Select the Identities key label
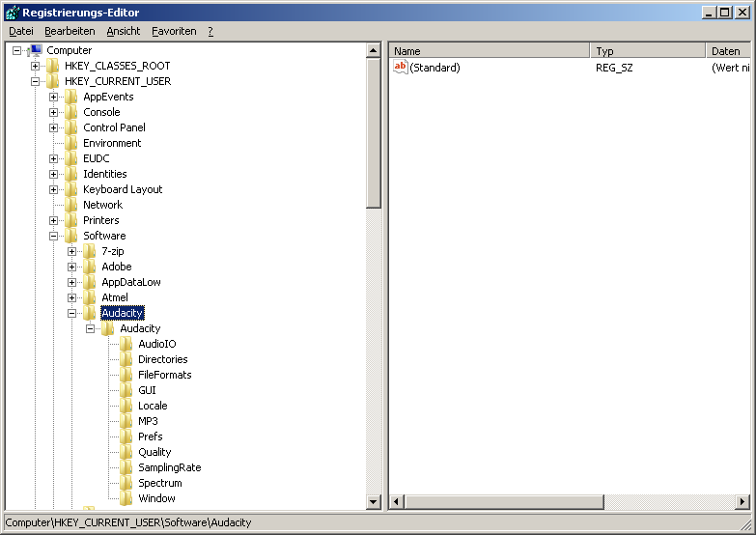 pyautogui.click(x=105, y=174)
